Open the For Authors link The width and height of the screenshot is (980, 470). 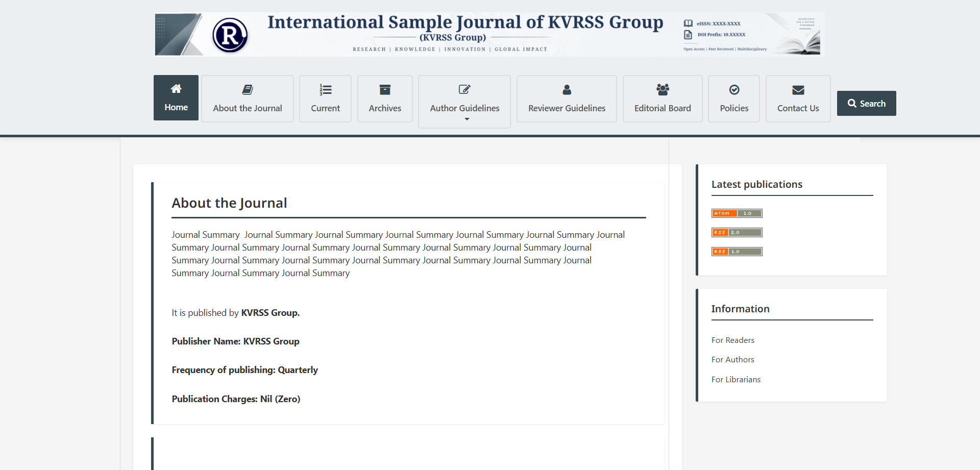[x=732, y=359]
